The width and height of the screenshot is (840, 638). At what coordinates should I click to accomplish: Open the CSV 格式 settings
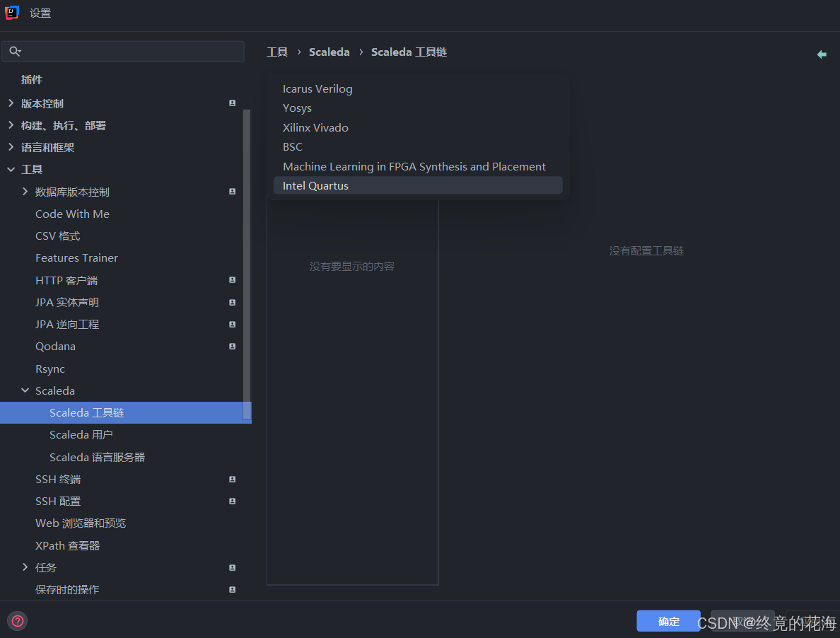(57, 236)
